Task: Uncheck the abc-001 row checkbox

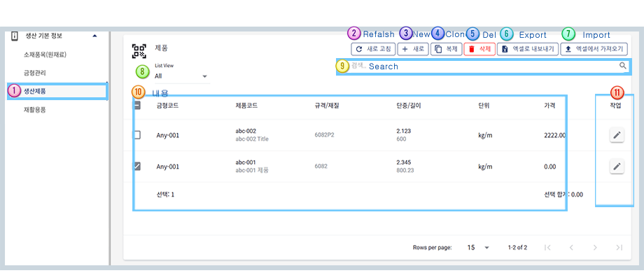Action: pos(137,166)
